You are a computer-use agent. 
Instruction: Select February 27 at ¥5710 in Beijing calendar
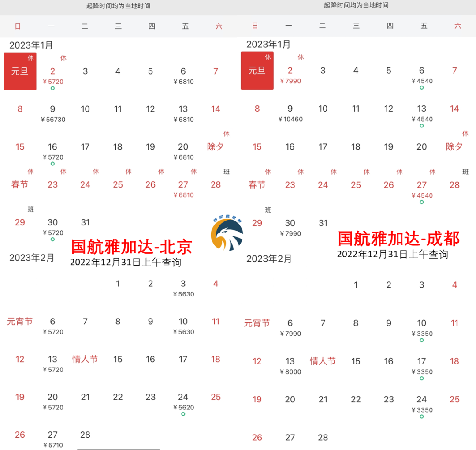click(53, 439)
